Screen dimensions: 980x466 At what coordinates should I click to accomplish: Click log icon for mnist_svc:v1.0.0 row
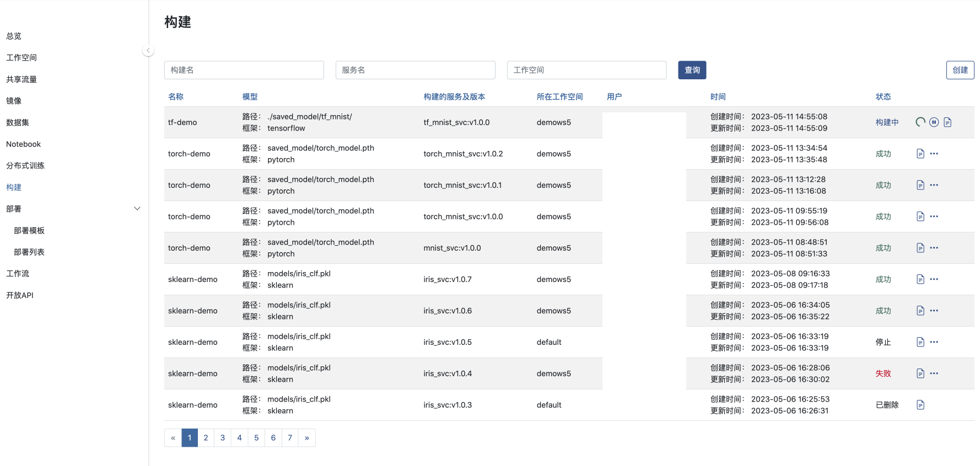coord(920,248)
